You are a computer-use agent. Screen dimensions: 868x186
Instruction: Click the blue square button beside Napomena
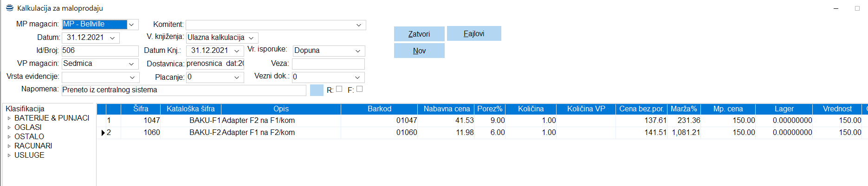pos(316,90)
